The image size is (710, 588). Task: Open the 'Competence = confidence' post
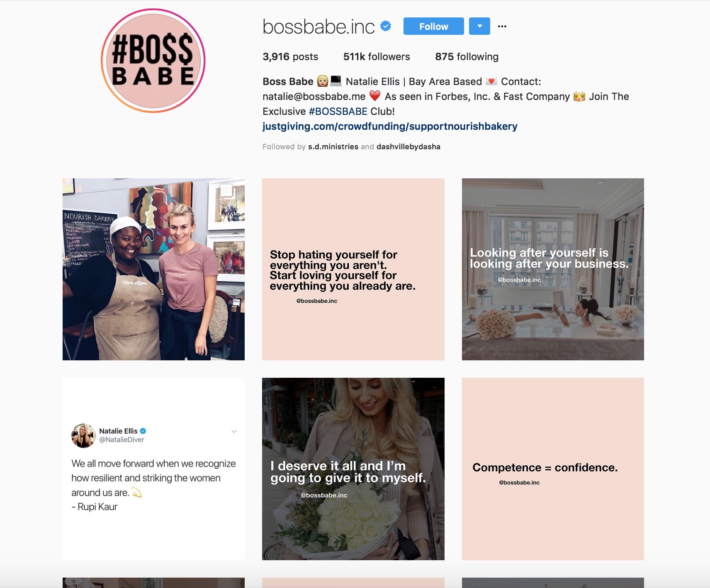553,469
